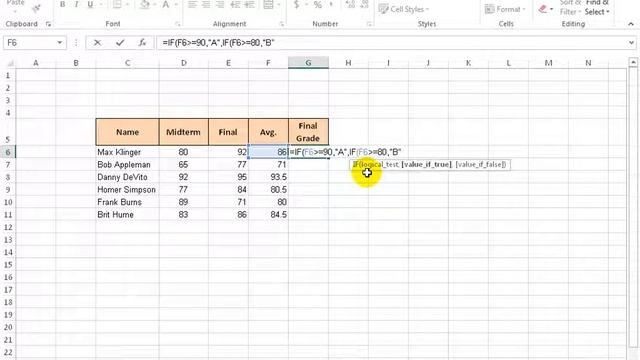
Task: Click the formula bar input text
Action: click(x=218, y=42)
